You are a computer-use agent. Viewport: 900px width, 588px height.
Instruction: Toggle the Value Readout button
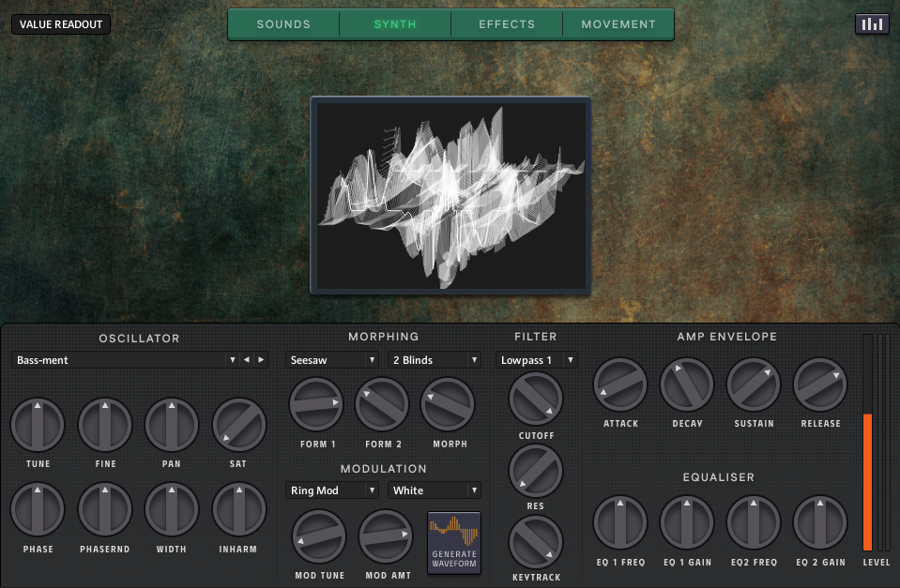61,24
